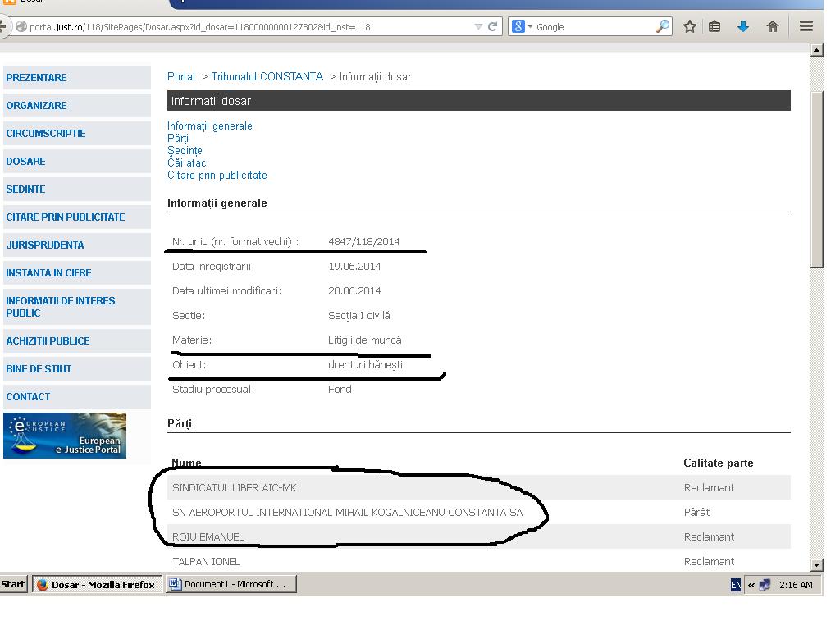
Task: Switch to Document1 Microsoft Word in taskbar
Action: point(231,585)
